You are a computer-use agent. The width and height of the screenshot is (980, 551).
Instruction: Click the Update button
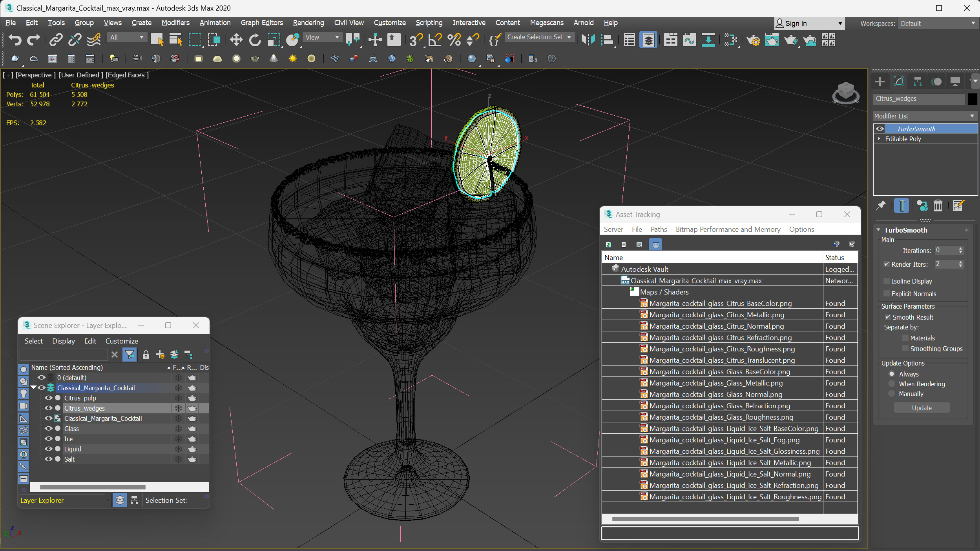921,408
